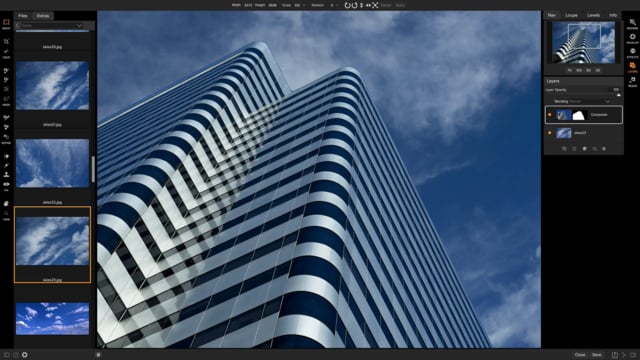Select the Hand pan tool

point(6,203)
